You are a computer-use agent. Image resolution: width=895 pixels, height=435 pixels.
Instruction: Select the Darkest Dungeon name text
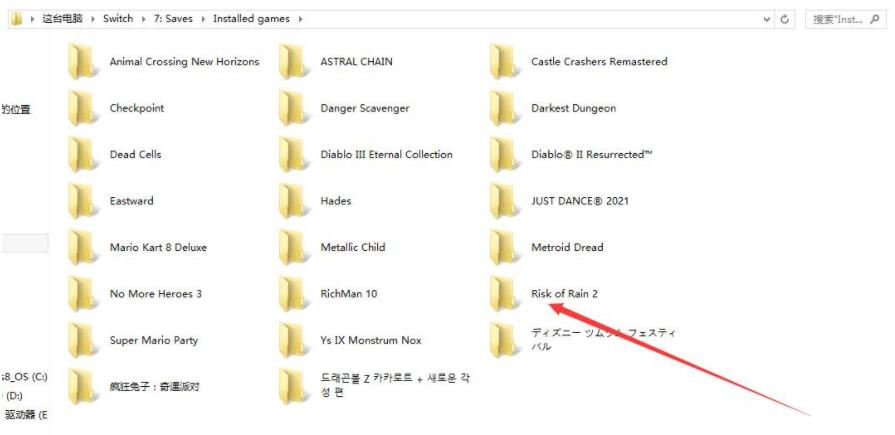[574, 108]
